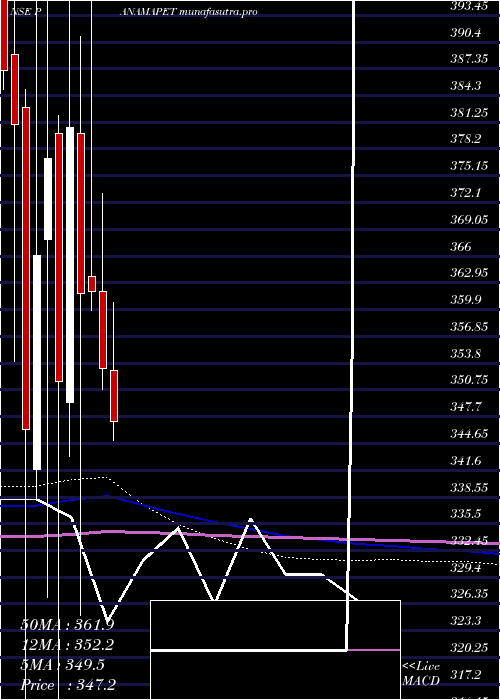Click the 369.05 price axis label
Viewport: 500px width, 700px height.
471,220
